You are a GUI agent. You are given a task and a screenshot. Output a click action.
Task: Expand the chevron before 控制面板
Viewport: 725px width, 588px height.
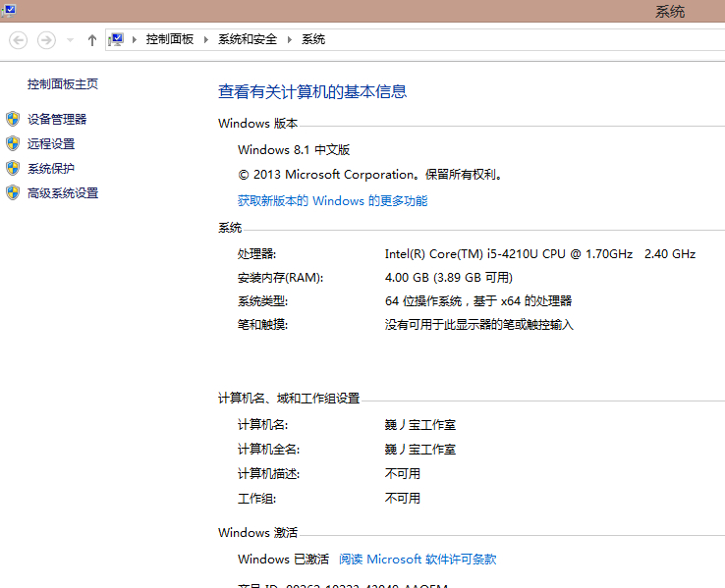[134, 39]
